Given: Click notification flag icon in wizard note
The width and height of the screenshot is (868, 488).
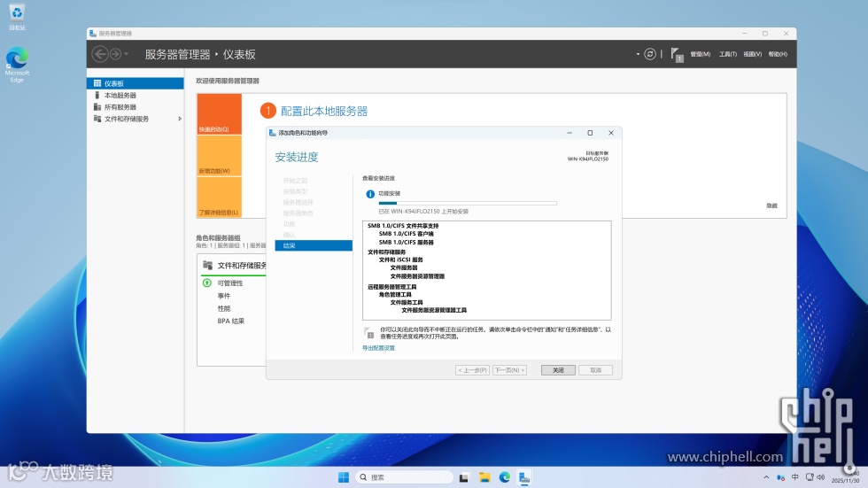Looking at the screenshot, I should pyautogui.click(x=368, y=332).
